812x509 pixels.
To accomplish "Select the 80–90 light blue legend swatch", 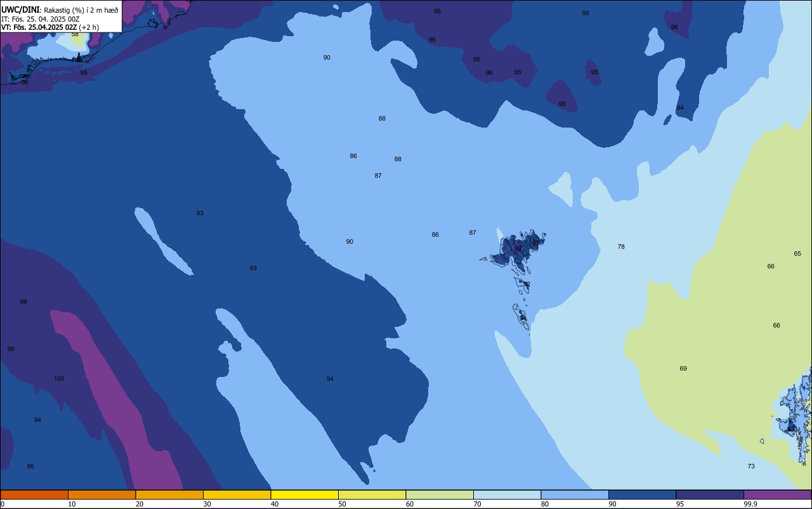I will (575, 494).
